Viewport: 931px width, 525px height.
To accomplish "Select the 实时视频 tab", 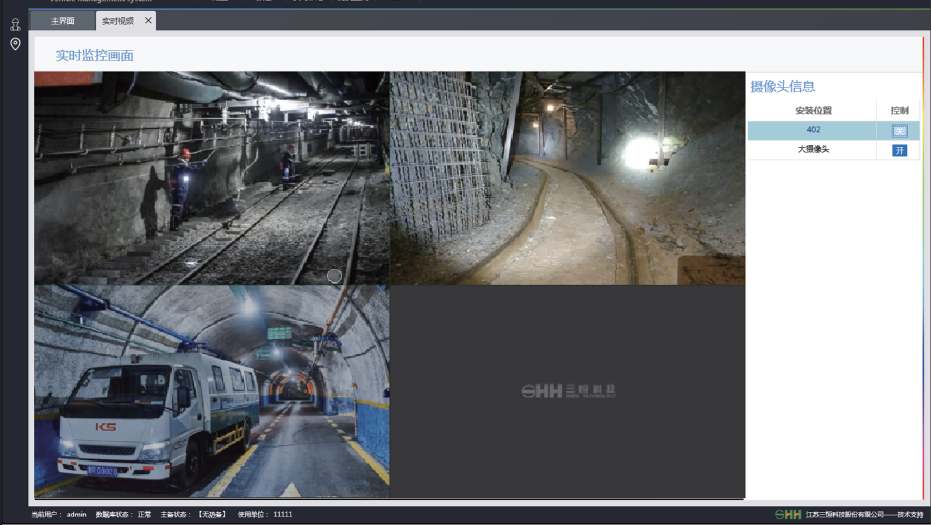I will [x=117, y=20].
